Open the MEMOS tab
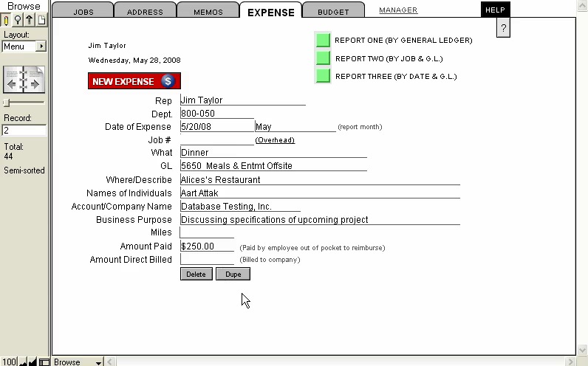Viewport: 588px width, 366px height. pos(208,10)
